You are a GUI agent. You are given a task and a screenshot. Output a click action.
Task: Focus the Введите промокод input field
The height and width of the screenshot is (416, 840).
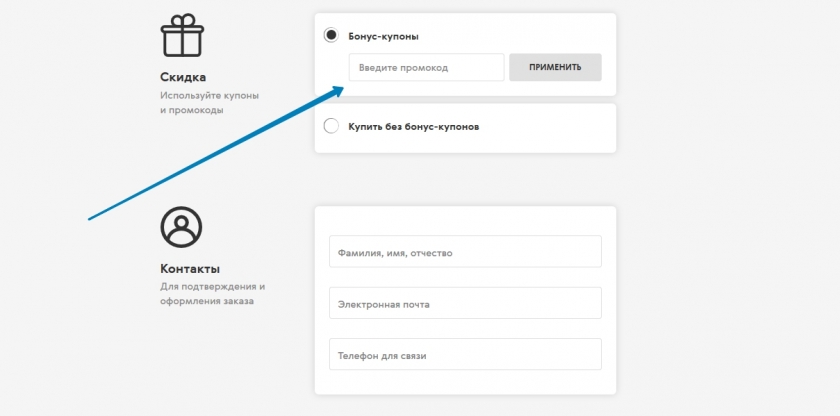pos(426,68)
